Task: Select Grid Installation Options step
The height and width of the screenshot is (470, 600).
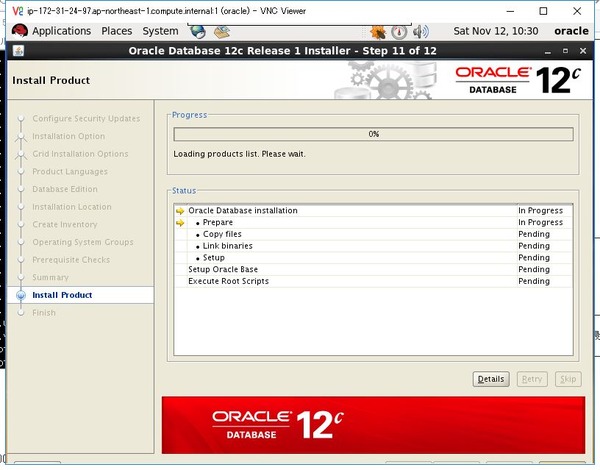Action: pos(80,154)
